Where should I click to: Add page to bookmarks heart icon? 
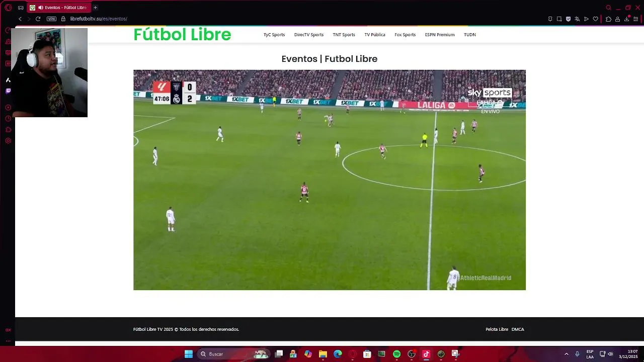(x=595, y=19)
